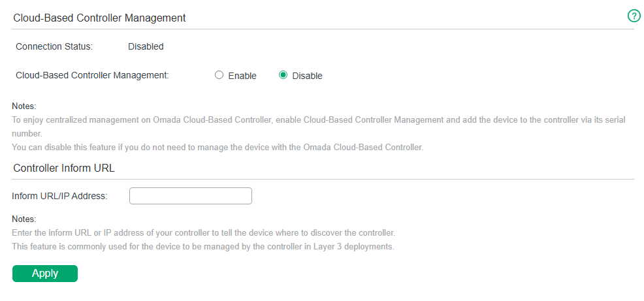644x301 pixels.
Task: Select the Enable radio button
Action: coord(219,75)
